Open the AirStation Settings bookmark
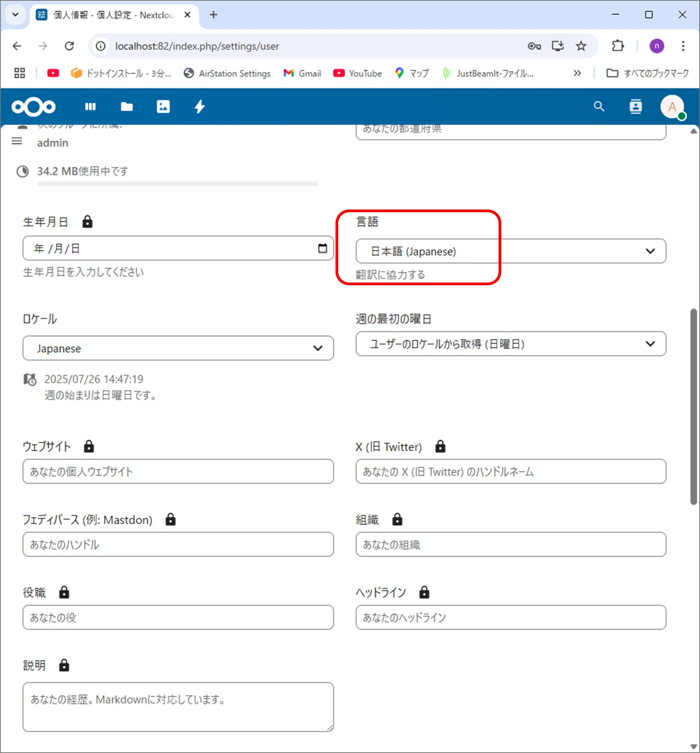Image resolution: width=700 pixels, height=753 pixels. coord(227,73)
